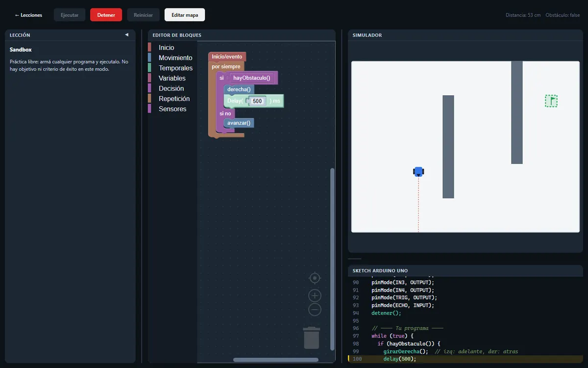This screenshot has width=588, height=368.
Task: Center workspace with the crosshair icon
Action: tap(315, 278)
